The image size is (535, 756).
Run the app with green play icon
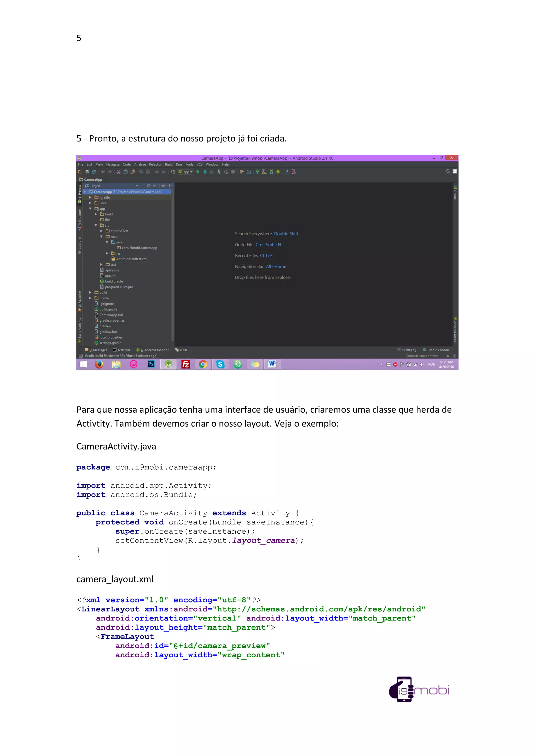[198, 172]
